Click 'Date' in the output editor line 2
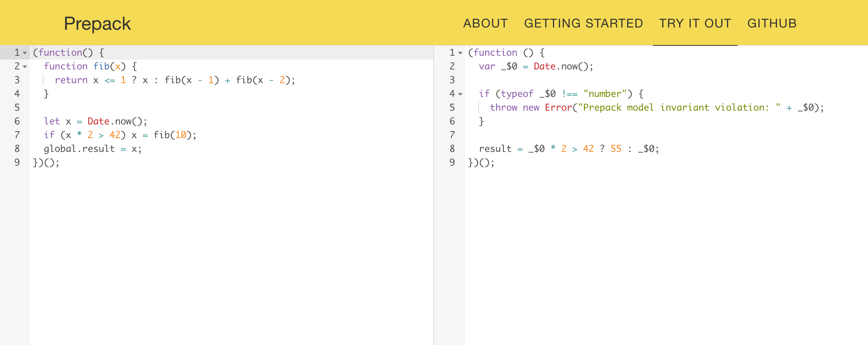 545,66
